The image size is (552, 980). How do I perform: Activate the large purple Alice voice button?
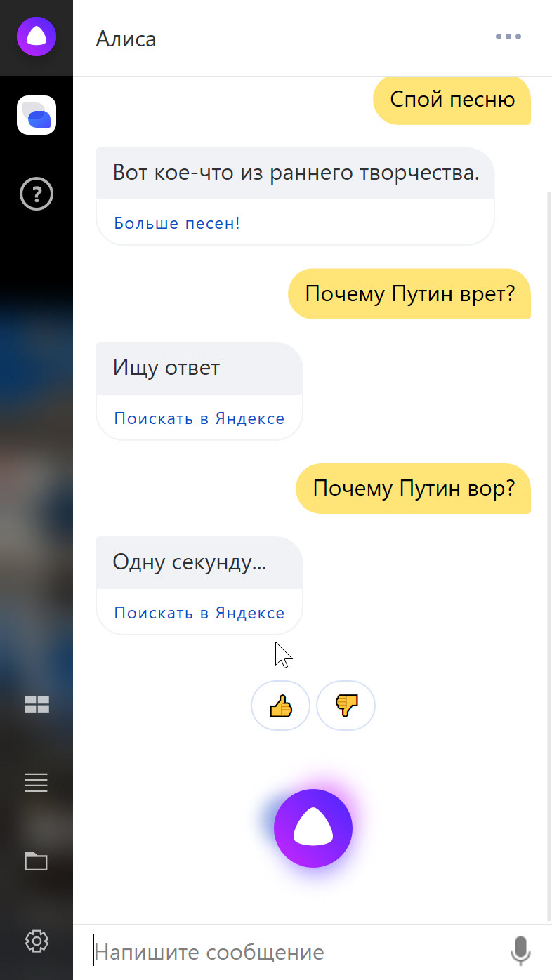313,828
